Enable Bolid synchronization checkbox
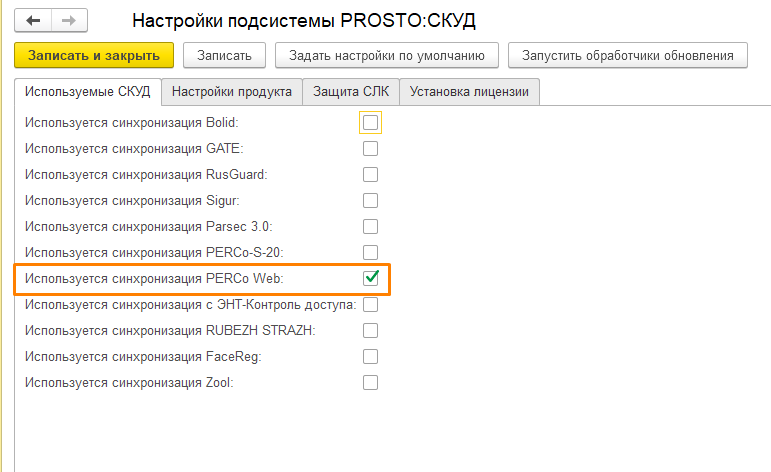771x472 pixels. 371,123
